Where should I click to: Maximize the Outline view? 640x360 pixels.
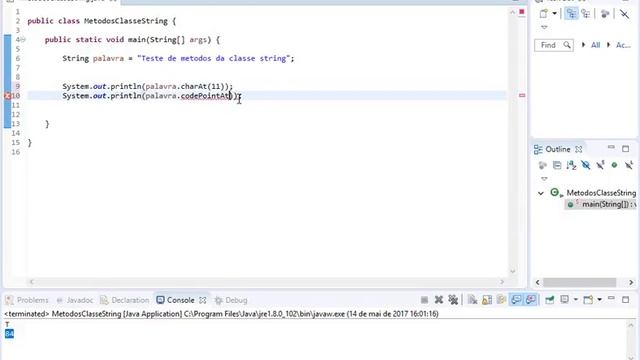pyautogui.click(x=625, y=149)
